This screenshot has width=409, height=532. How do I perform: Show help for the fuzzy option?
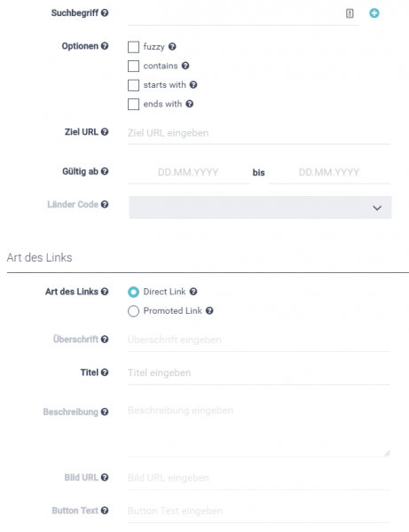click(x=172, y=46)
